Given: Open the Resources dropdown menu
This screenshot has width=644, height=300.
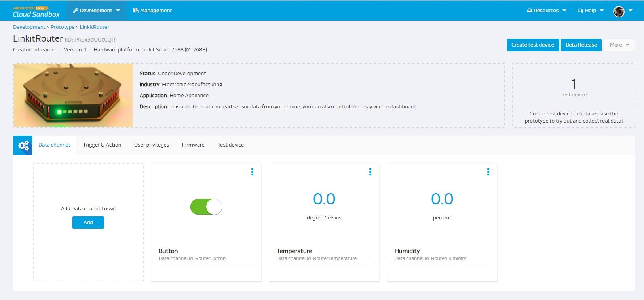Looking at the screenshot, I should point(547,11).
